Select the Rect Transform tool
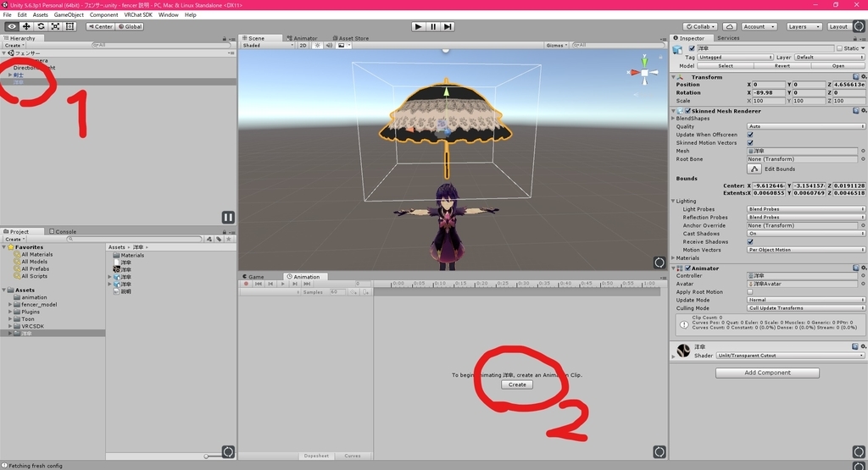This screenshot has width=868, height=470. [x=70, y=26]
